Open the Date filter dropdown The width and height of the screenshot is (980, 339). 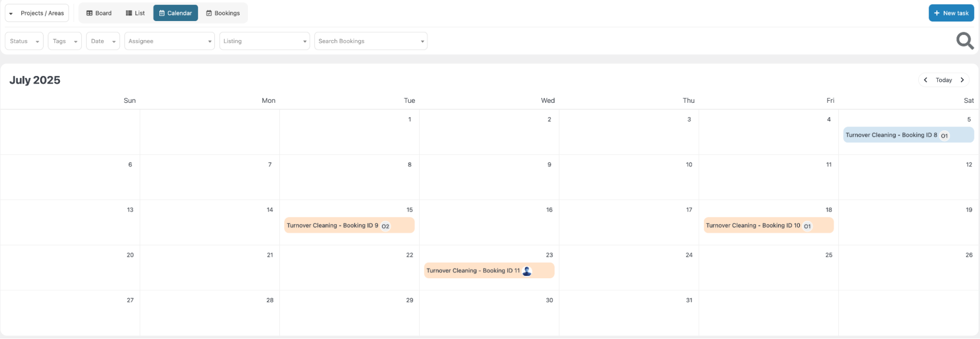(x=103, y=41)
